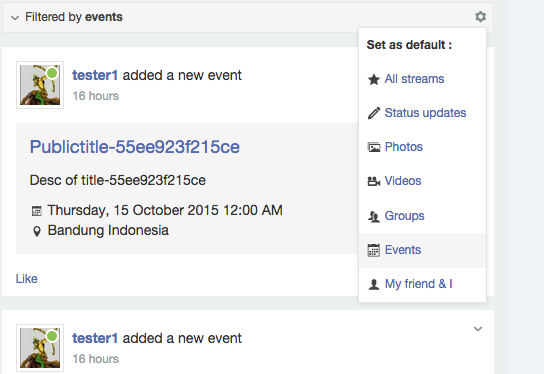The width and height of the screenshot is (544, 374).
Task: Click the picture icon next to Photos
Action: coord(374,147)
